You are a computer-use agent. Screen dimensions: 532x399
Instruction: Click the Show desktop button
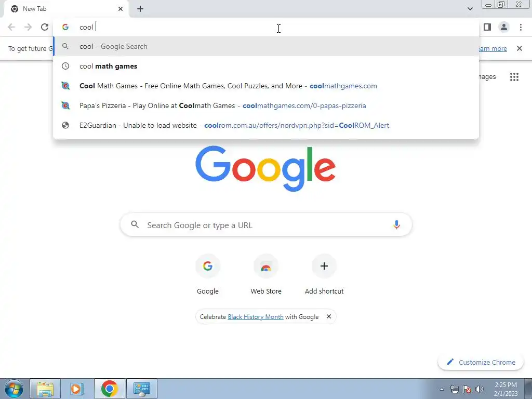[528, 389]
